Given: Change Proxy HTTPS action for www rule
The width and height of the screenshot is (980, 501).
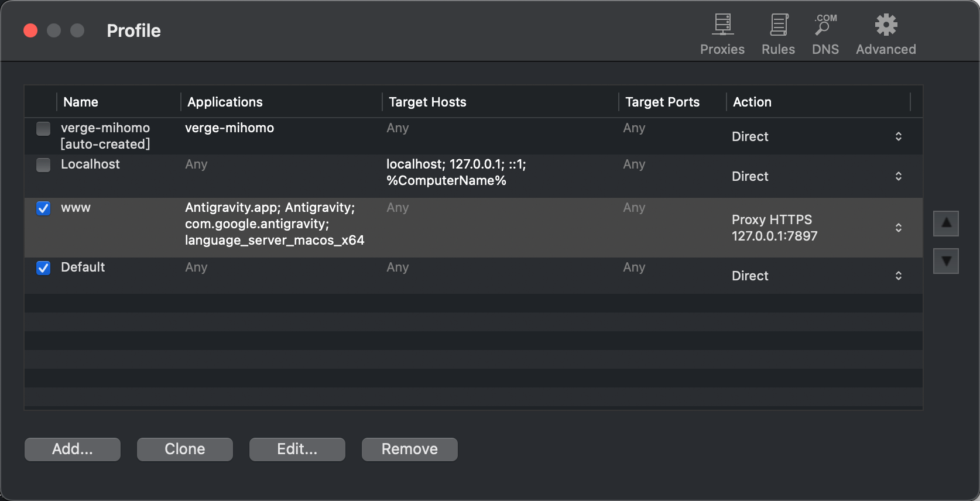Looking at the screenshot, I should point(897,228).
